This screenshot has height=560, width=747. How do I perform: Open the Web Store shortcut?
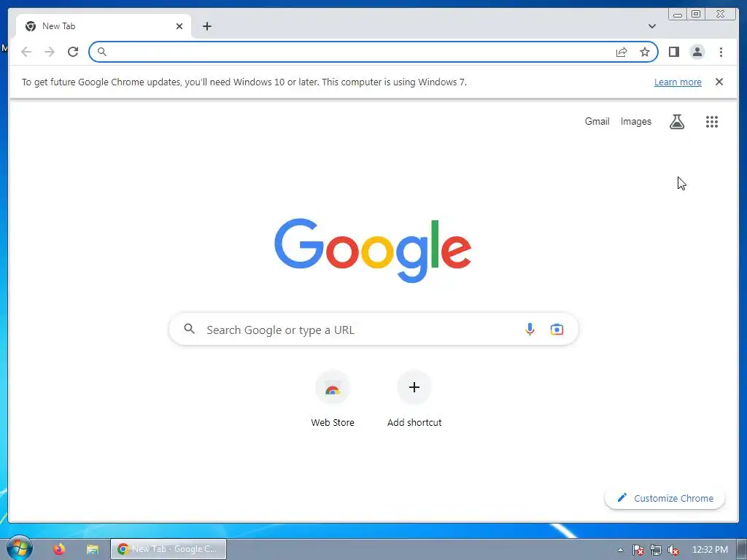tap(333, 400)
